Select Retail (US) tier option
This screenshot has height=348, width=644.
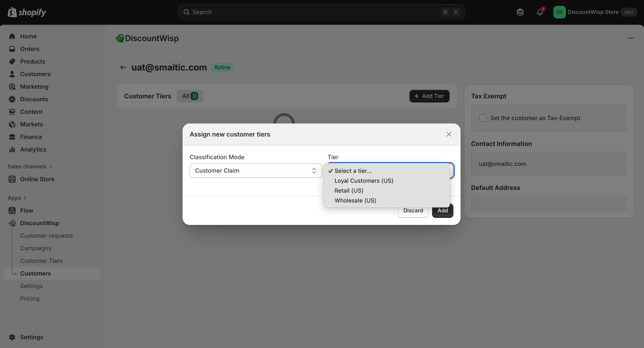pyautogui.click(x=349, y=191)
